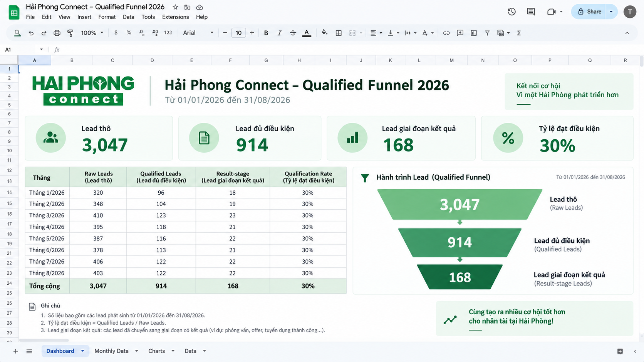Open the filter views dropdown

[503, 33]
